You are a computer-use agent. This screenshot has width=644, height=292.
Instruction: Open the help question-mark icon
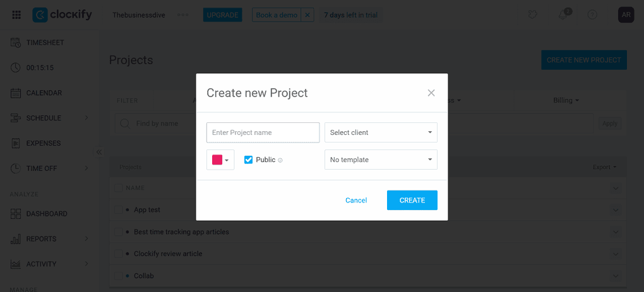tap(592, 15)
